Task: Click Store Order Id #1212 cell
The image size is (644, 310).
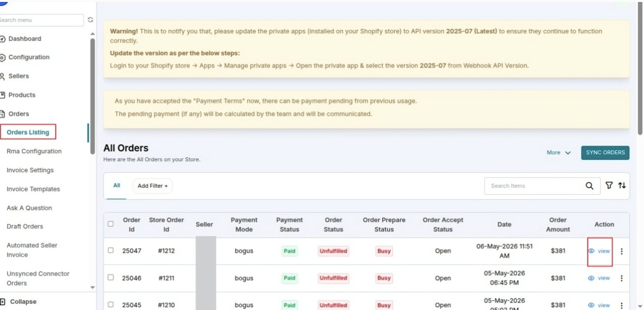Action: (166, 251)
